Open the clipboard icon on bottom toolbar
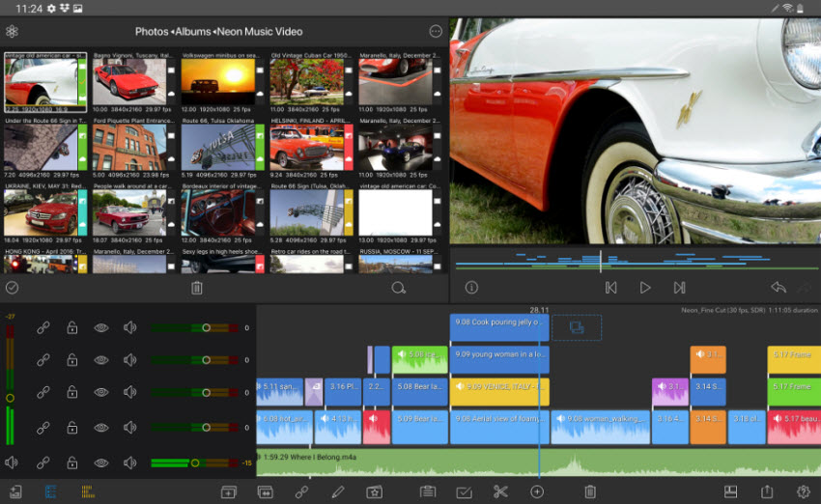Image resolution: width=821 pixels, height=504 pixels. point(428,491)
